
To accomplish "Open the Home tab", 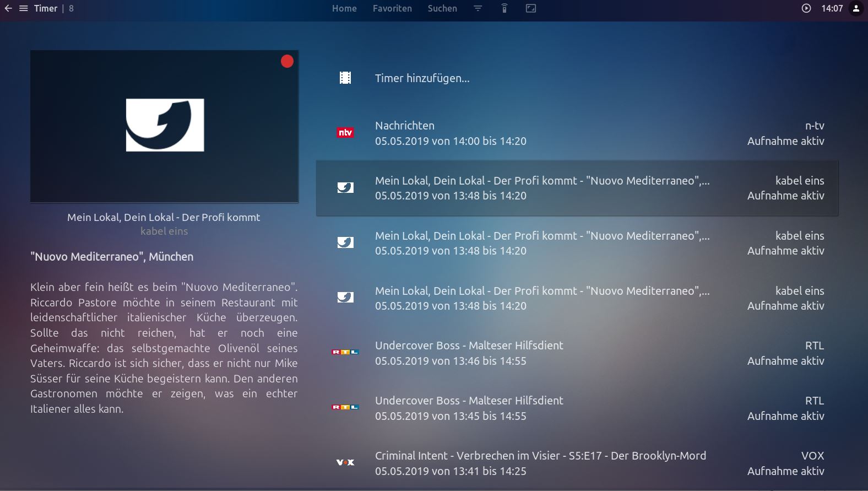I will (344, 8).
